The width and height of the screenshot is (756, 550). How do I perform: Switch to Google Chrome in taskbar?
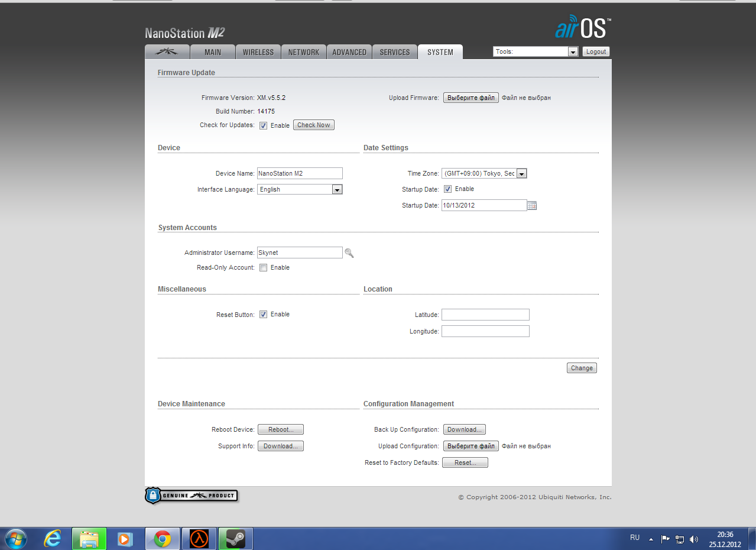tap(163, 539)
